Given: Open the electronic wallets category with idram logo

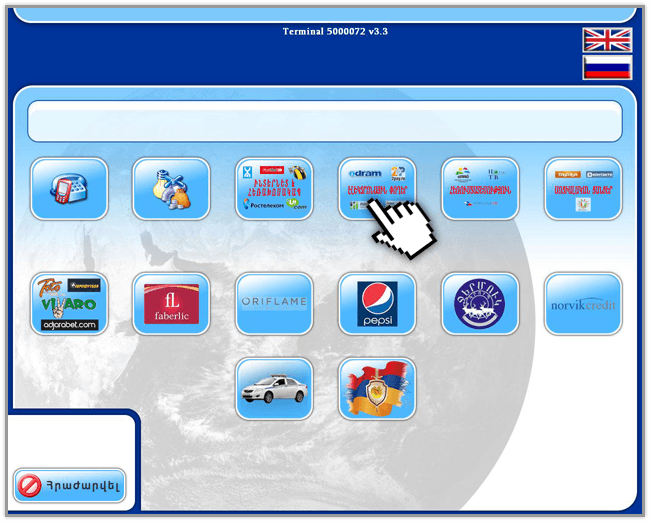Looking at the screenshot, I should click(x=377, y=189).
